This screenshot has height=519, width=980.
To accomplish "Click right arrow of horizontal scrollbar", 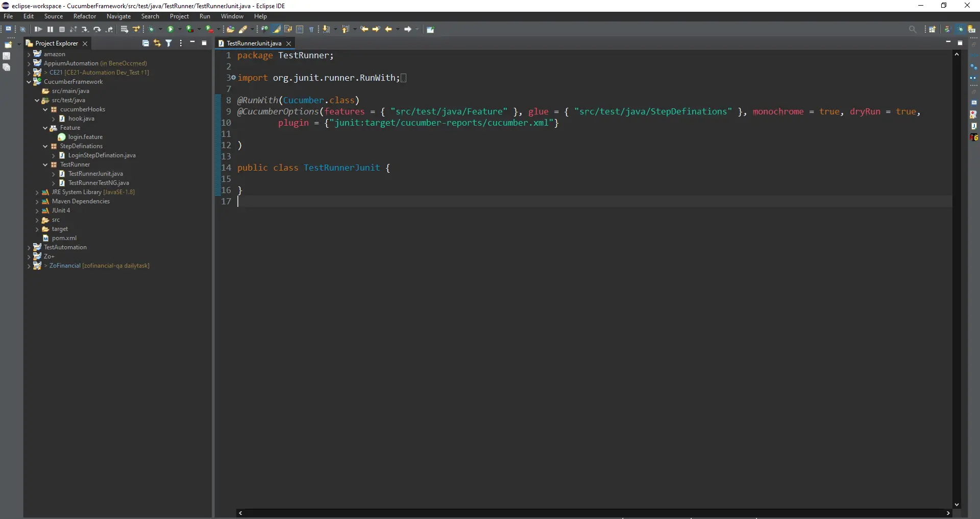I will click(948, 513).
